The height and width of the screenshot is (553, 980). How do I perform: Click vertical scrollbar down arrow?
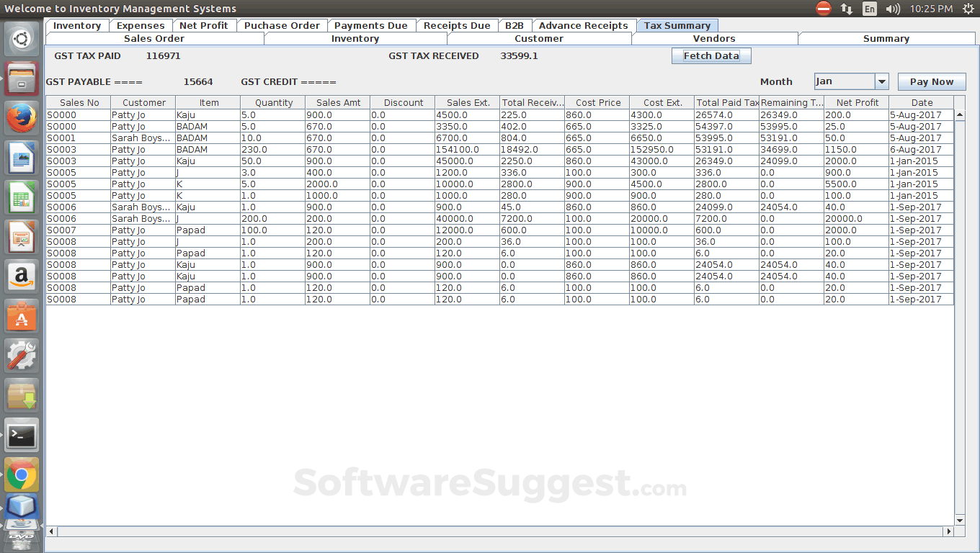pyautogui.click(x=959, y=521)
